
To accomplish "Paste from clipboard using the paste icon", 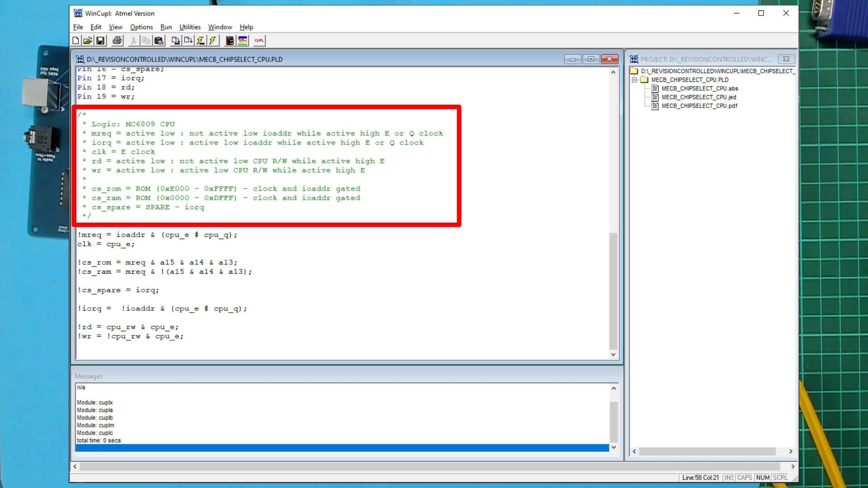I will [159, 41].
